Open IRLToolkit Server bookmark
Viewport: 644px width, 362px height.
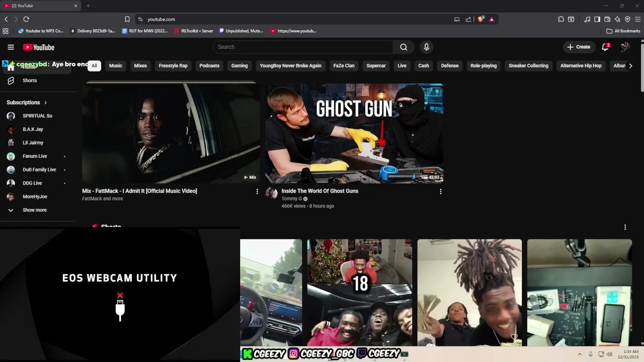[x=194, y=31]
